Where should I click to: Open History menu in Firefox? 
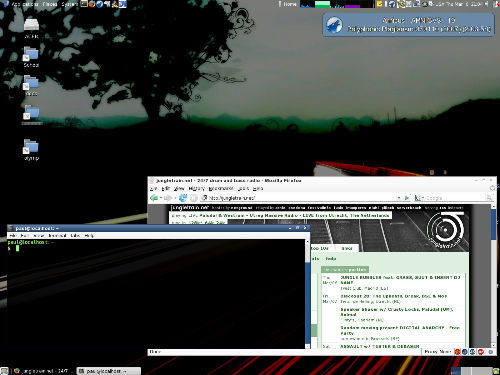[x=196, y=188]
